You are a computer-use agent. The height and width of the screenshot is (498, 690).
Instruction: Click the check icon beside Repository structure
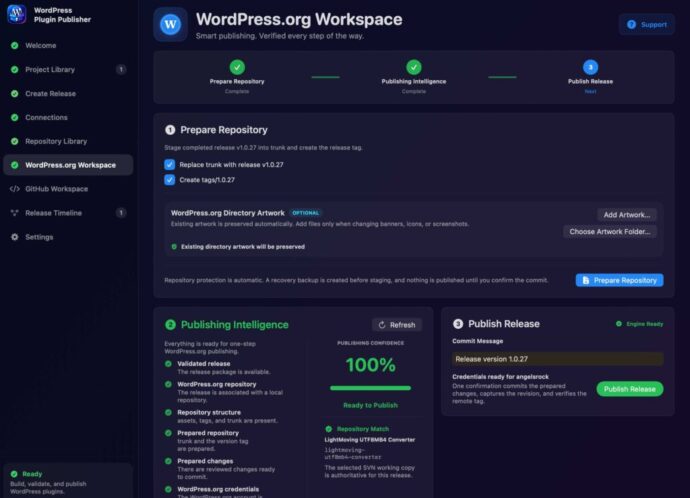[x=168, y=413]
